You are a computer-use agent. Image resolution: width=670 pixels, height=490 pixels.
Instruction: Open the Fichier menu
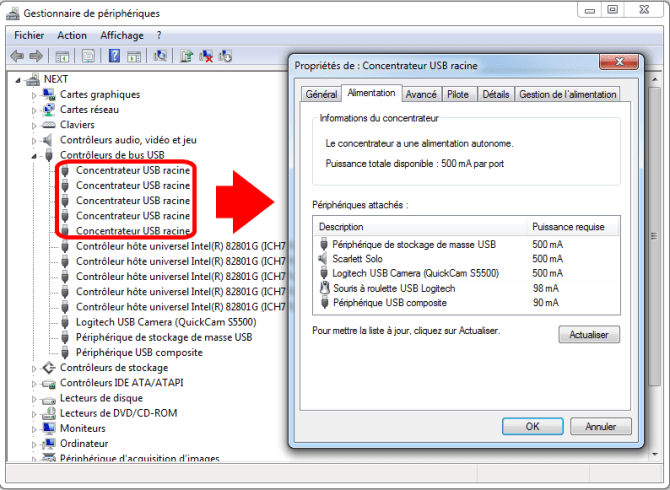tap(29, 35)
